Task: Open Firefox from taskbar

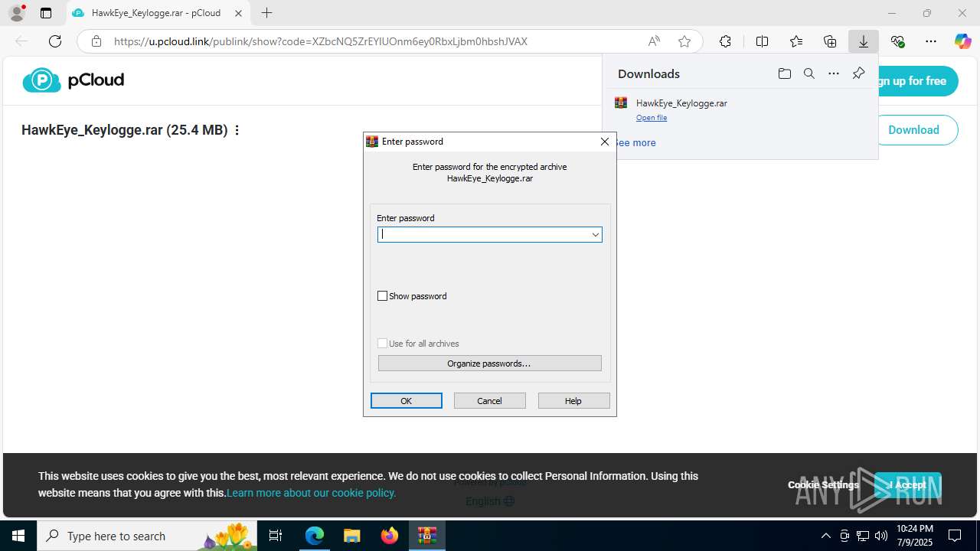Action: 389,536
